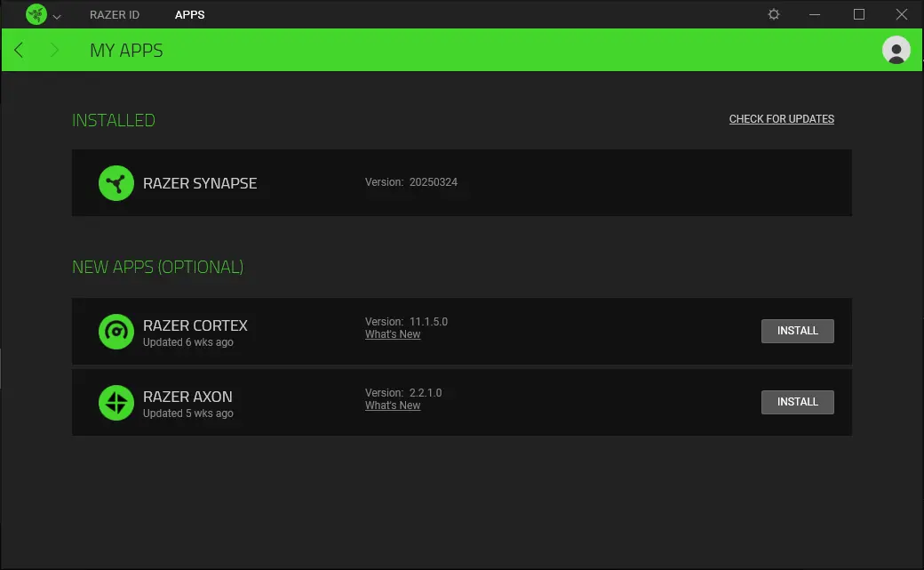Click 'Updated 5 wks ago' text

188,413
